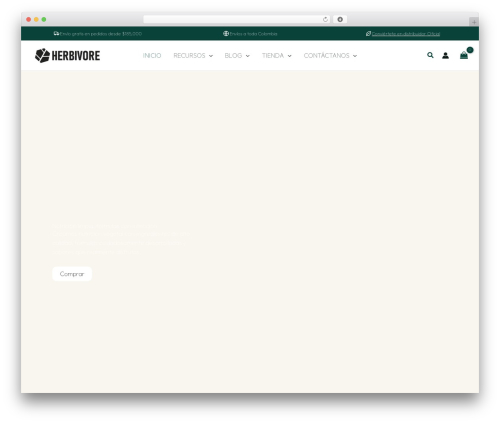
Task: Click the Herbivore logo
Action: pos(67,56)
